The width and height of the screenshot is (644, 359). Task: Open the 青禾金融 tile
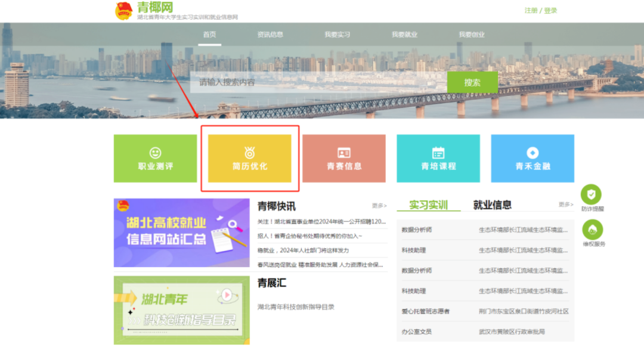point(532,158)
